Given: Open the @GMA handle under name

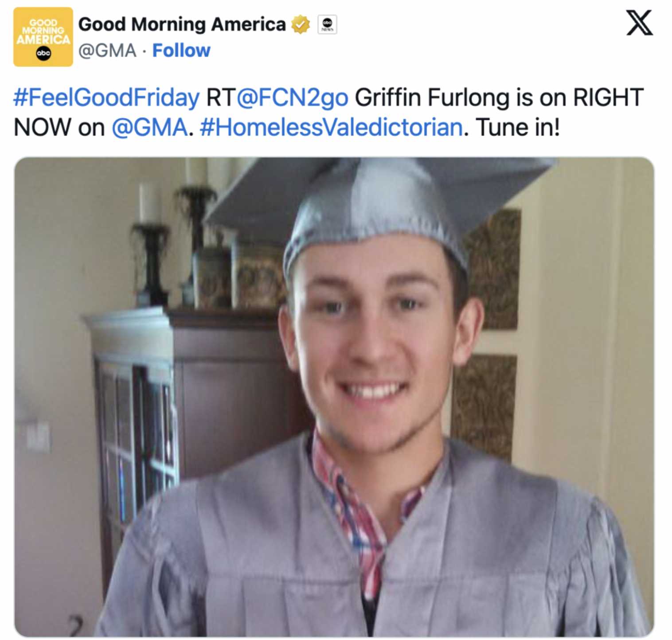Looking at the screenshot, I should [107, 51].
